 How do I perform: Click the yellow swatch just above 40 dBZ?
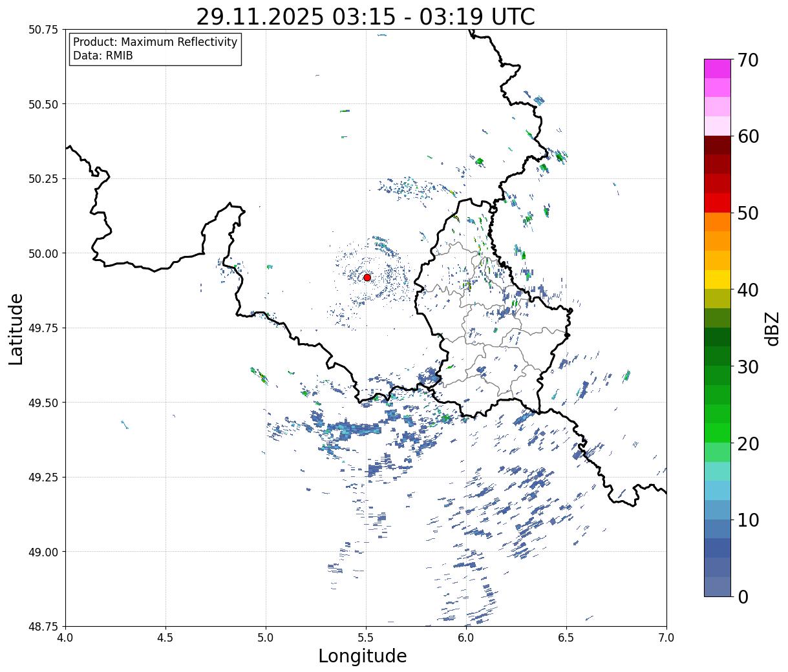(x=718, y=280)
